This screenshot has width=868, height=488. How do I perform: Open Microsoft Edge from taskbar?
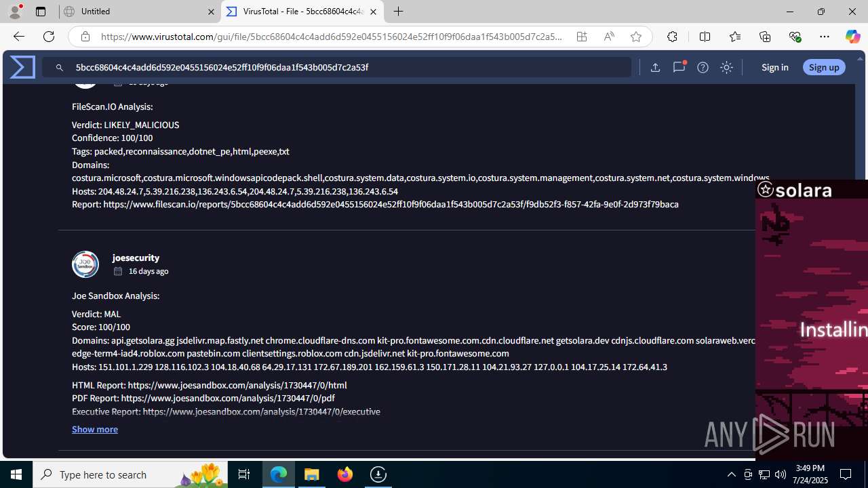(x=279, y=474)
